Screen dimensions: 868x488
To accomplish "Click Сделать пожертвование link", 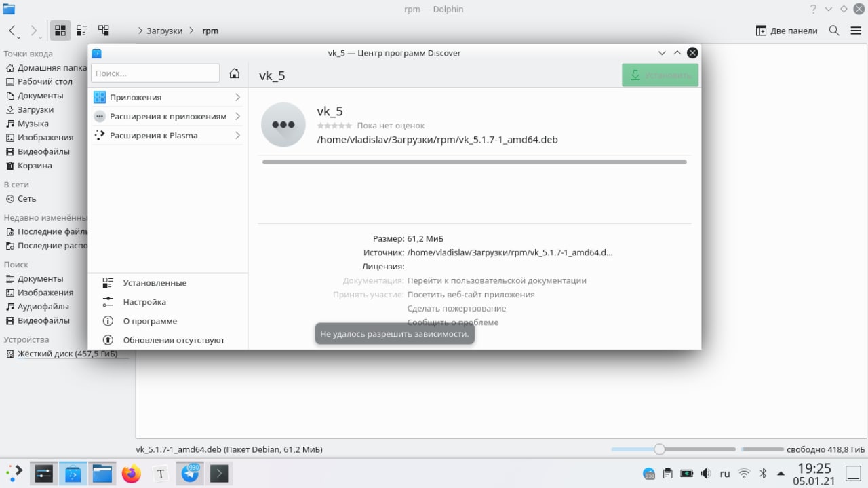I will pyautogui.click(x=456, y=308).
